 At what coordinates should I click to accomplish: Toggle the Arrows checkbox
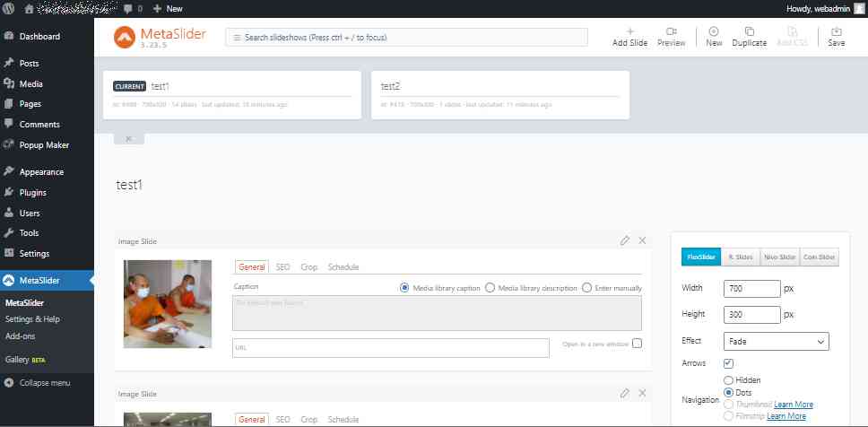729,363
